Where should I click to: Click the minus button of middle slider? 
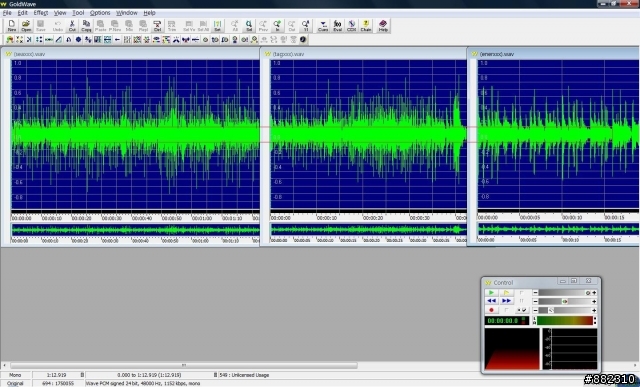pos(536,301)
